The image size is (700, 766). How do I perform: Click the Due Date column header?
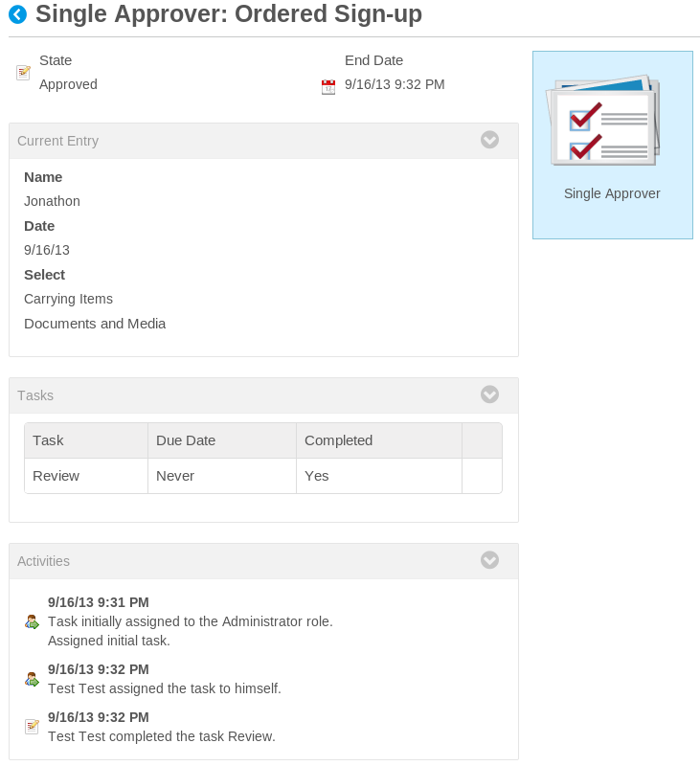pyautogui.click(x=222, y=440)
